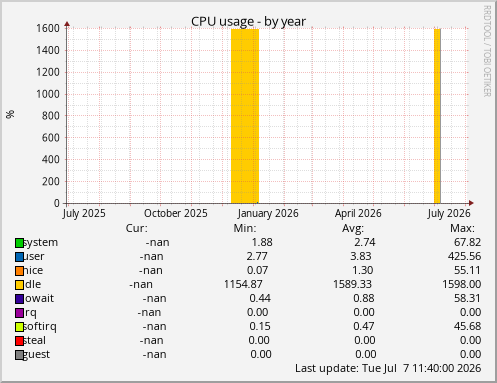Click the 'January 2026' x-axis label
This screenshot has height=383, width=497.
268,214
